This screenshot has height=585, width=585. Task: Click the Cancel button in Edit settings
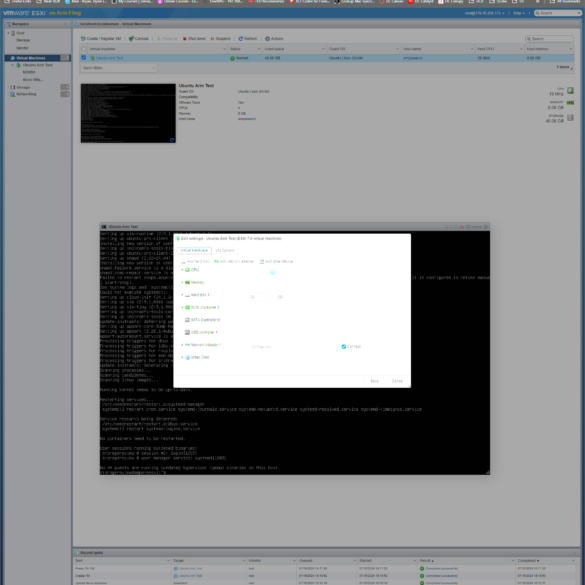click(x=397, y=381)
